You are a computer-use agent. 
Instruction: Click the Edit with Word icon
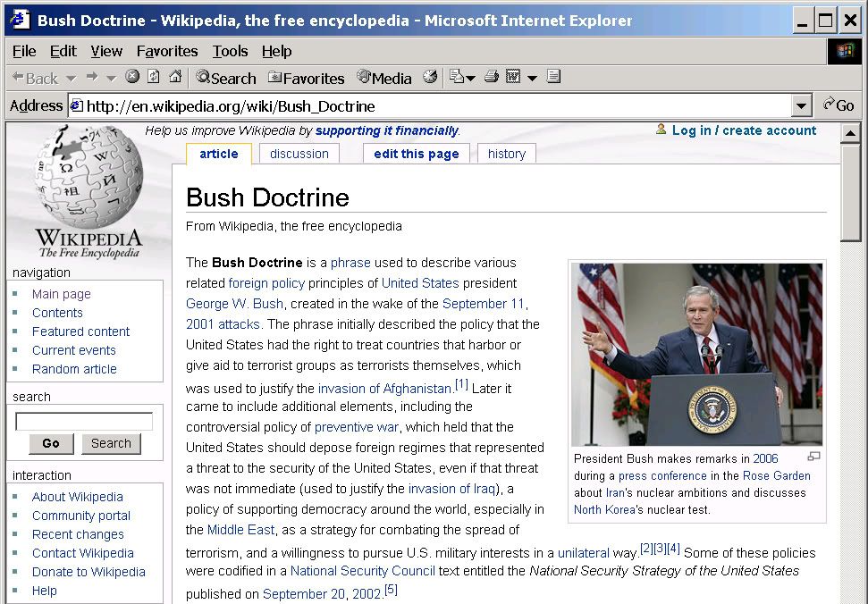[513, 76]
